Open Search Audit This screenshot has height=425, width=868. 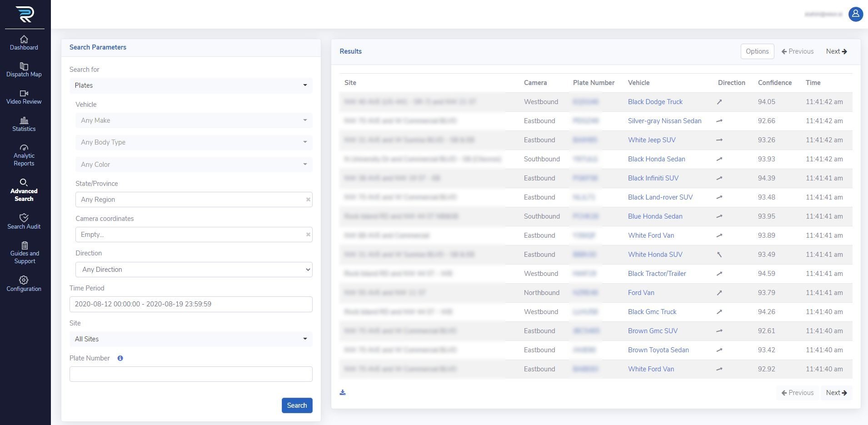[x=24, y=222]
